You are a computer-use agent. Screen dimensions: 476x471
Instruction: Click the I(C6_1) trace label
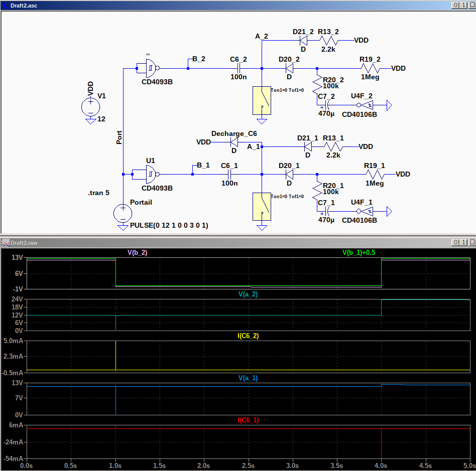point(248,420)
